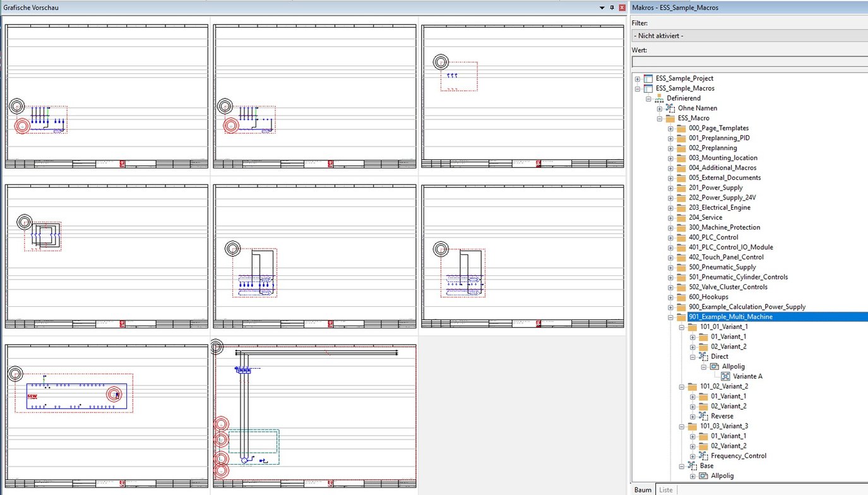Viewport: 868px width, 495px height.
Task: Select the Base macro icon
Action: pos(693,465)
